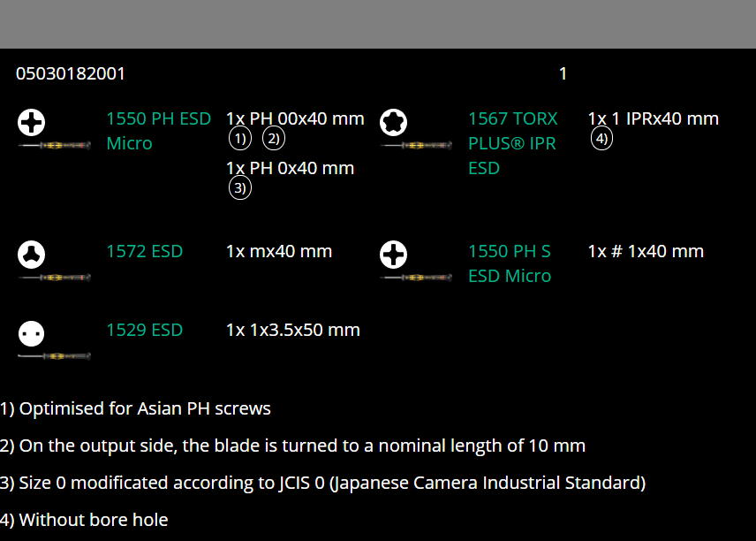
Task: Click the screwdriver image for 1567 TORX PLUS
Action: pyautogui.click(x=416, y=145)
